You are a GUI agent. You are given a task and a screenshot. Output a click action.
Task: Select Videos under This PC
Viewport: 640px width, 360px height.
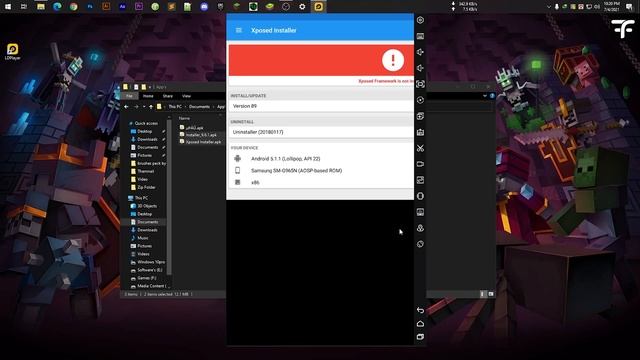pyautogui.click(x=143, y=254)
